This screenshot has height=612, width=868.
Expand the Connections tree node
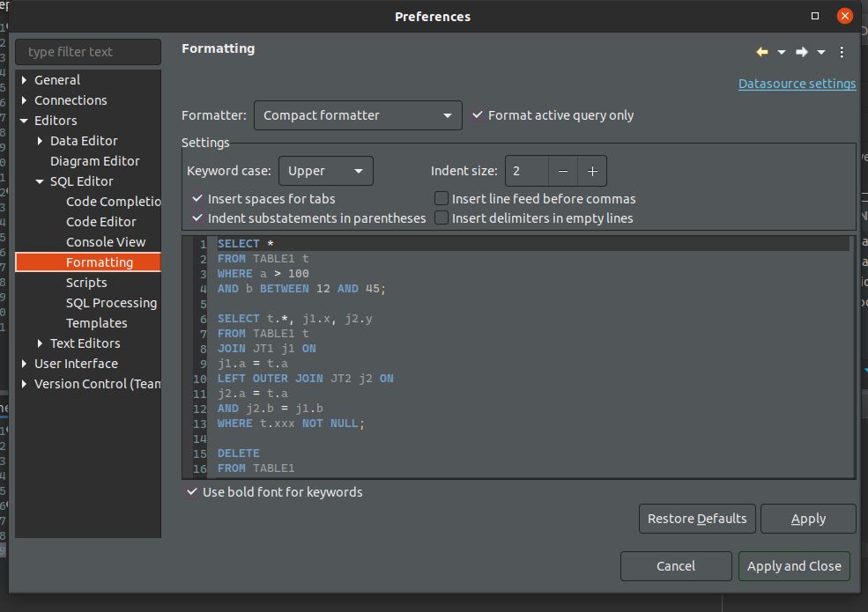click(25, 100)
